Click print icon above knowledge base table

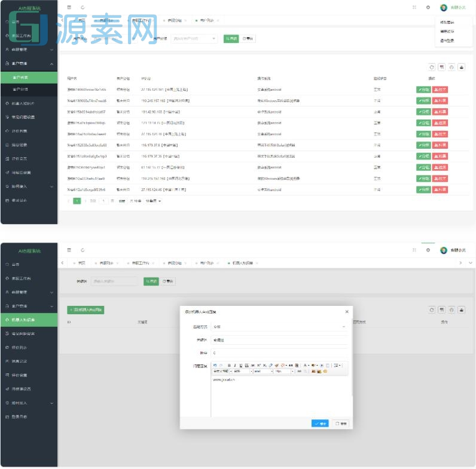462,309
